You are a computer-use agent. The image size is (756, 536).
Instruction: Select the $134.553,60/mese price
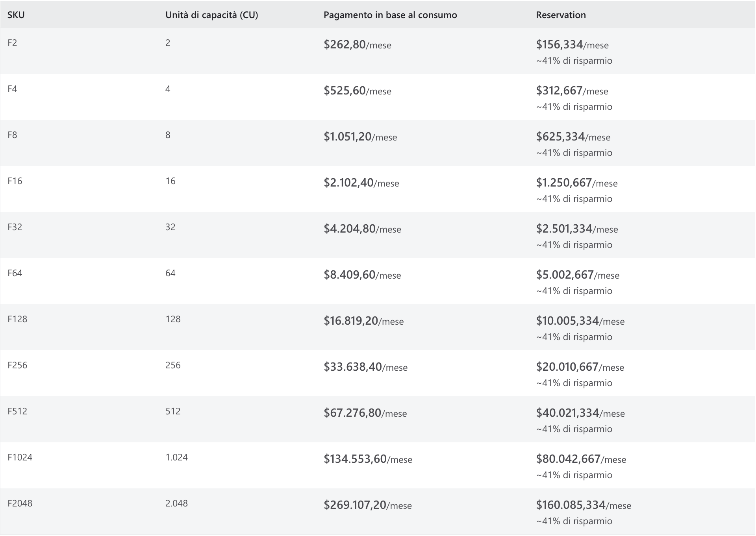(x=368, y=459)
